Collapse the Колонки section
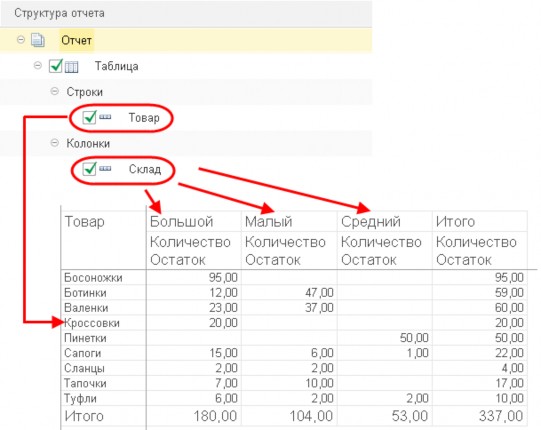The width and height of the screenshot is (541, 430). pos(54,143)
